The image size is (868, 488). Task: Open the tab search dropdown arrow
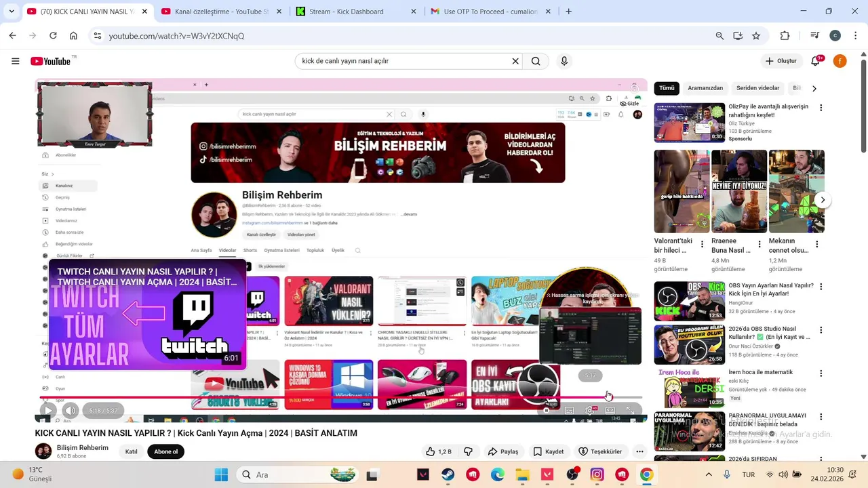[12, 12]
